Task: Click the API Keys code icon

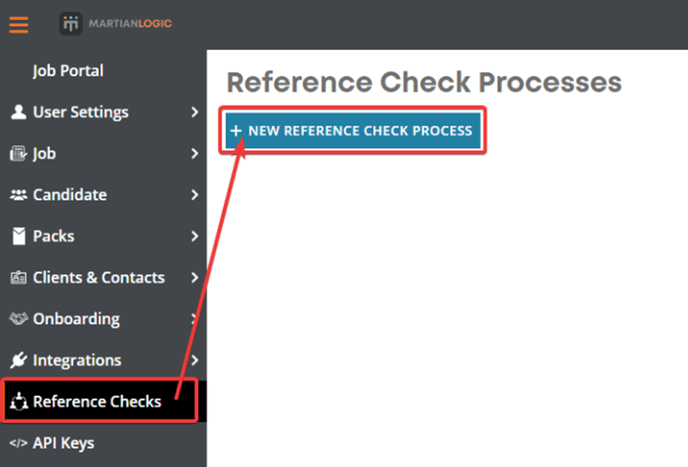Action: tap(18, 443)
